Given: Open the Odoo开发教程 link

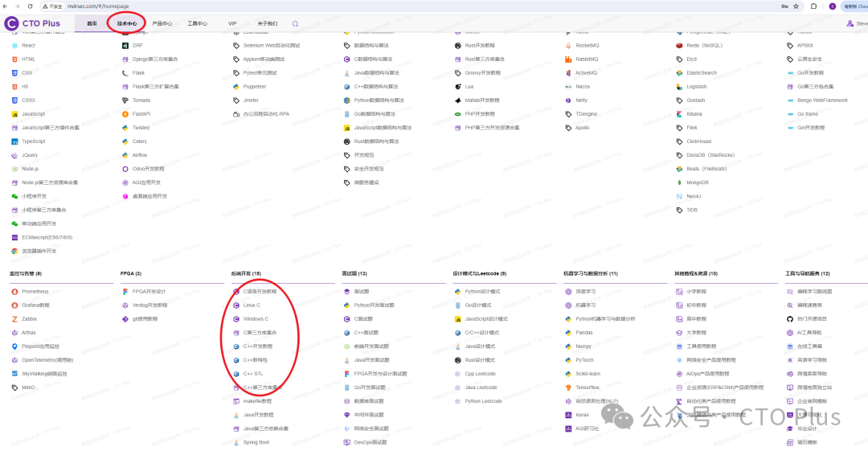Looking at the screenshot, I should pyautogui.click(x=149, y=169).
